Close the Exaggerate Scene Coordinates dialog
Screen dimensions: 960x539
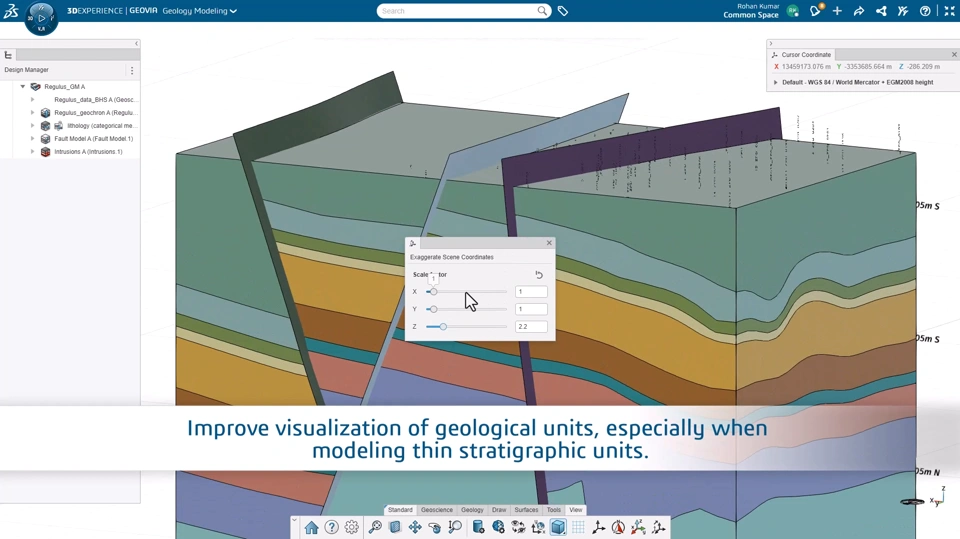(x=549, y=243)
